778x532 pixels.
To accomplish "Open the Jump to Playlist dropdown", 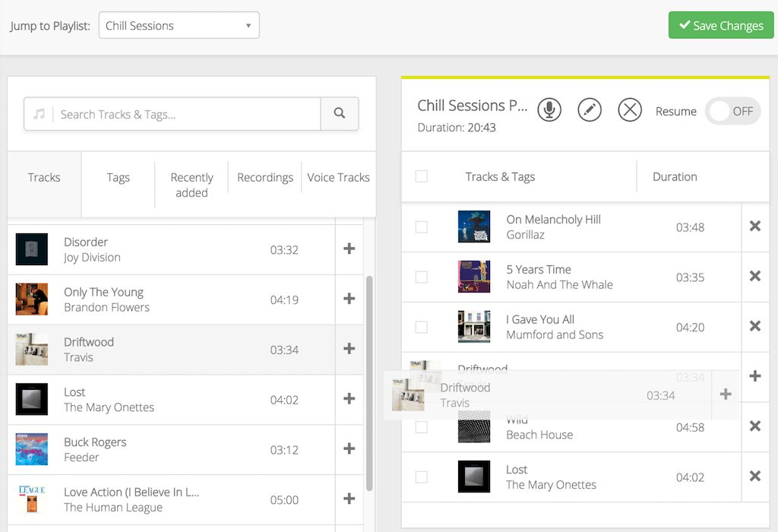I will tap(179, 25).
